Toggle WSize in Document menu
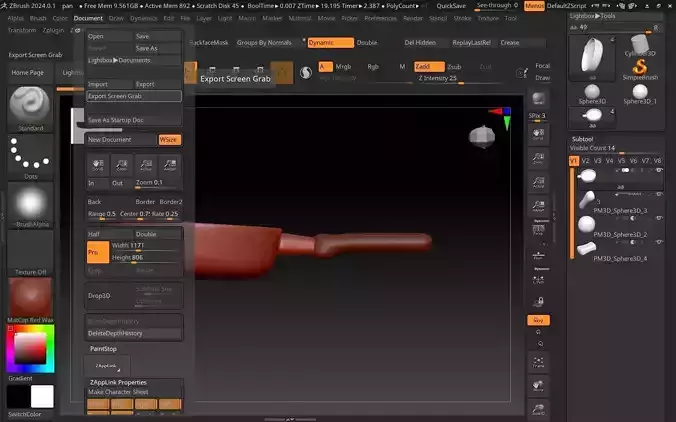Image resolution: width=676 pixels, height=422 pixels. (x=169, y=140)
